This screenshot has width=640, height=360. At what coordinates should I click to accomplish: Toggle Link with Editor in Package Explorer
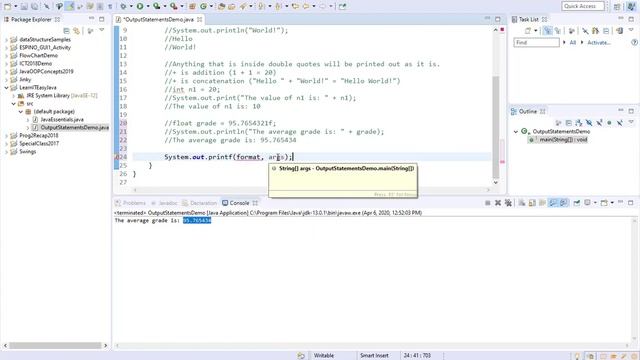pyautogui.click(x=76, y=31)
